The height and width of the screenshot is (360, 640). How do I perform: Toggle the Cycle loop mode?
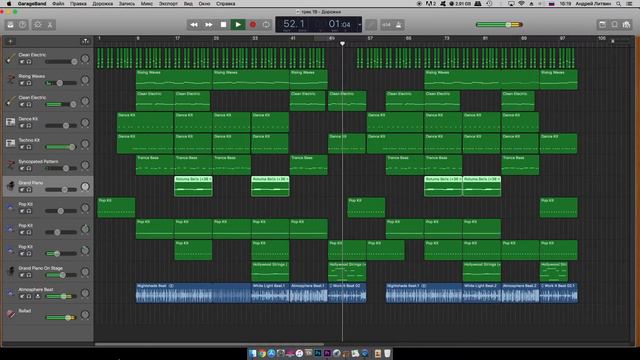tap(266, 24)
